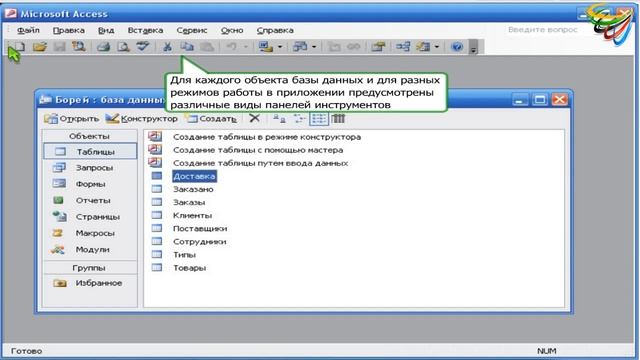This screenshot has height=360, width=640.
Task: Switch to Large Icons view
Action: tap(279, 118)
